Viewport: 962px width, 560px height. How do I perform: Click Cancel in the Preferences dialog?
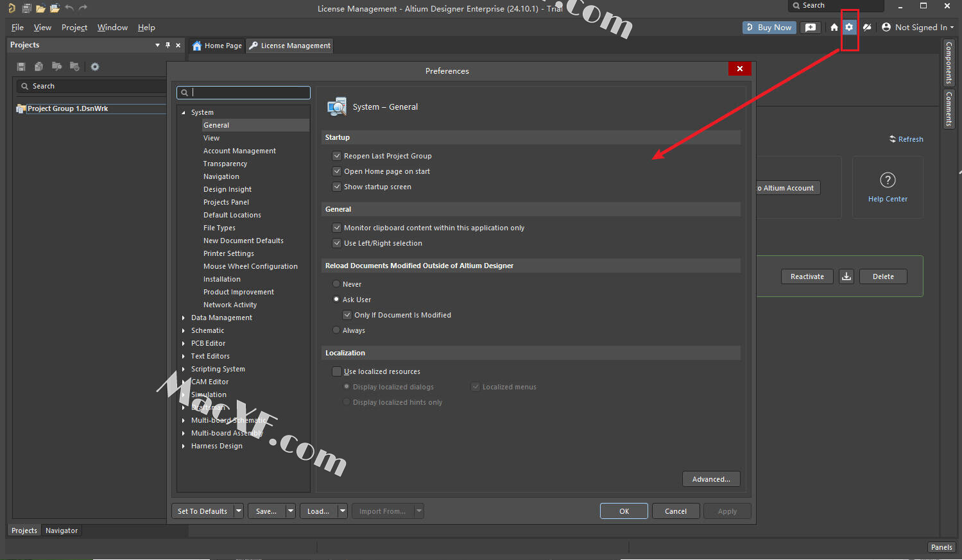pyautogui.click(x=676, y=511)
